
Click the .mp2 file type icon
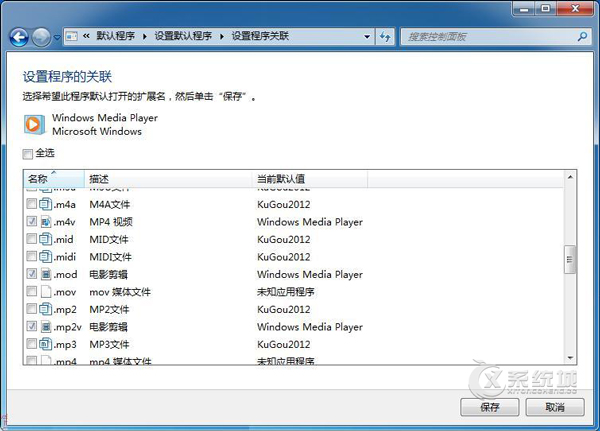tap(46, 309)
